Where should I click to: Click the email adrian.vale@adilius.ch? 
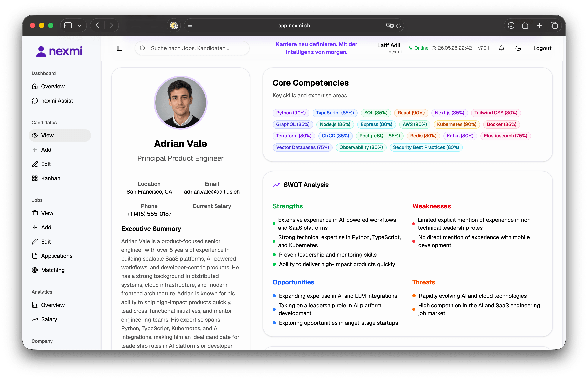(212, 192)
